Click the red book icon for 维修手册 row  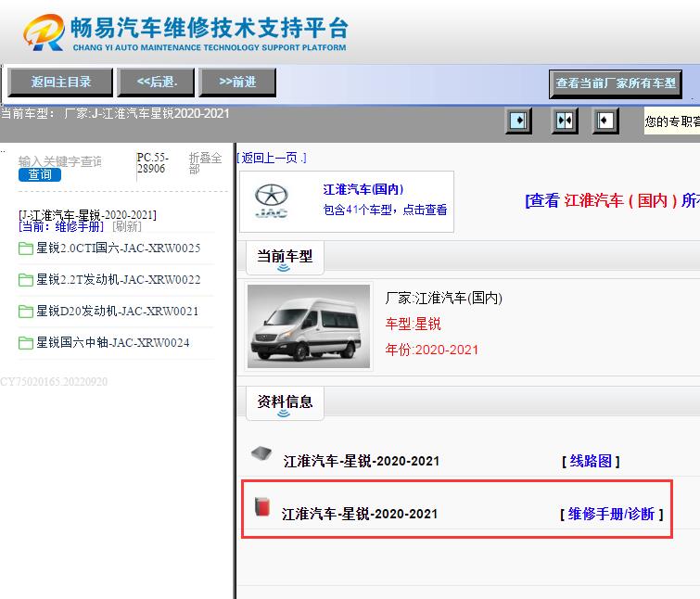pos(262,507)
